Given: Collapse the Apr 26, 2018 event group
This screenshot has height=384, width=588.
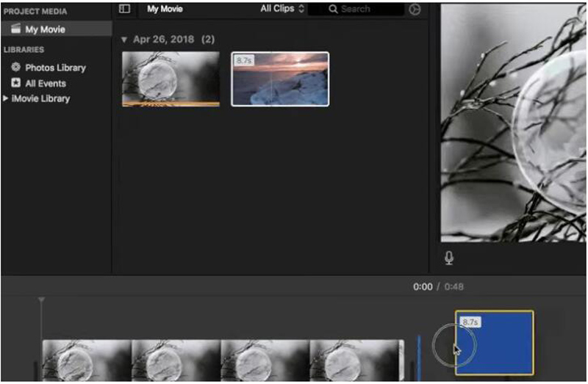Looking at the screenshot, I should (x=123, y=39).
